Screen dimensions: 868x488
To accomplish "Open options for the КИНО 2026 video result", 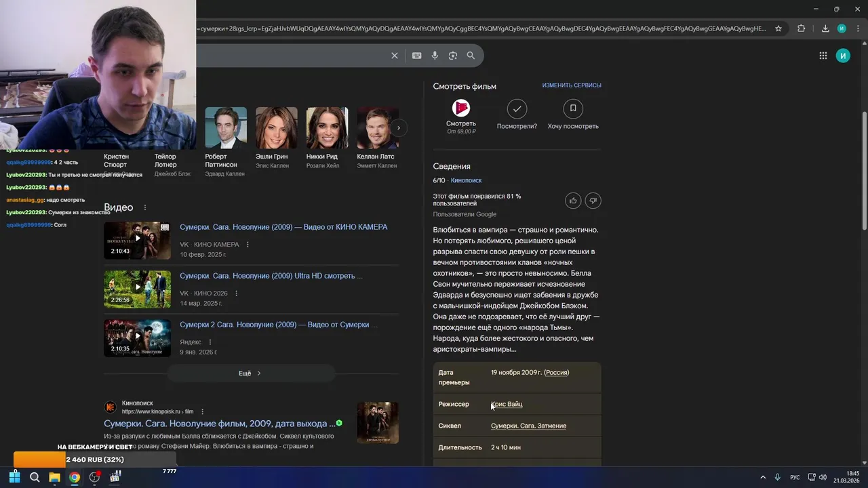I will 236,293.
